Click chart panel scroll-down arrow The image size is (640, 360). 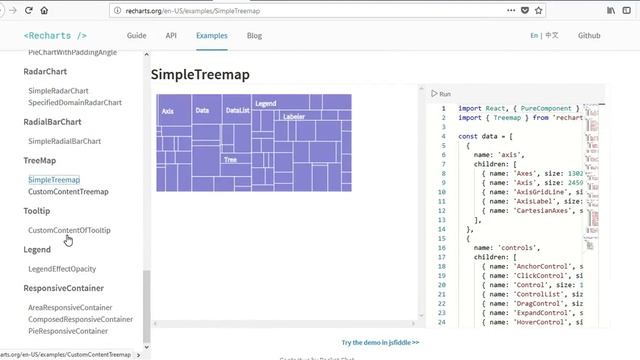click(x=422, y=316)
